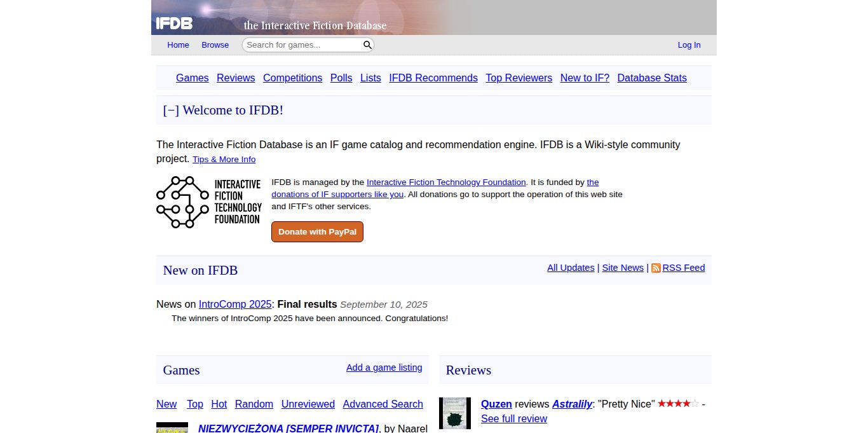Image resolution: width=868 pixels, height=433 pixels.
Task: Open the Home menu item
Action: tap(178, 45)
